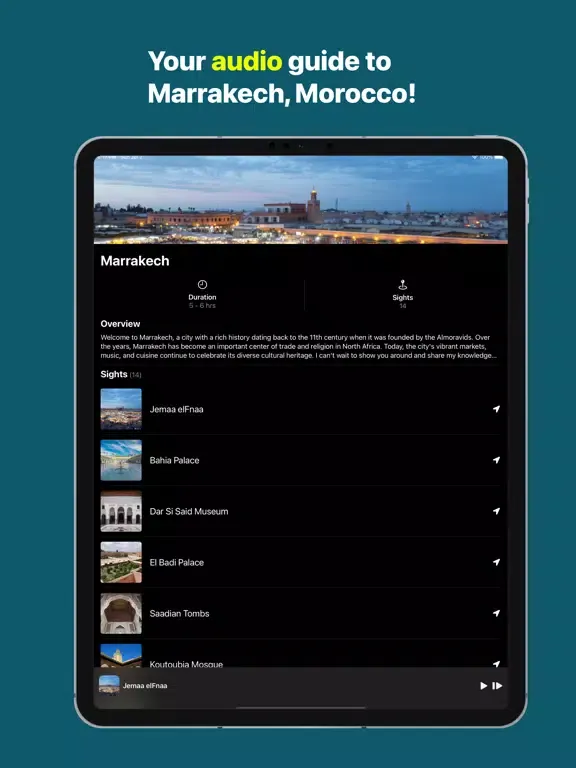Open the El Badi Palace thumbnail

point(121,562)
